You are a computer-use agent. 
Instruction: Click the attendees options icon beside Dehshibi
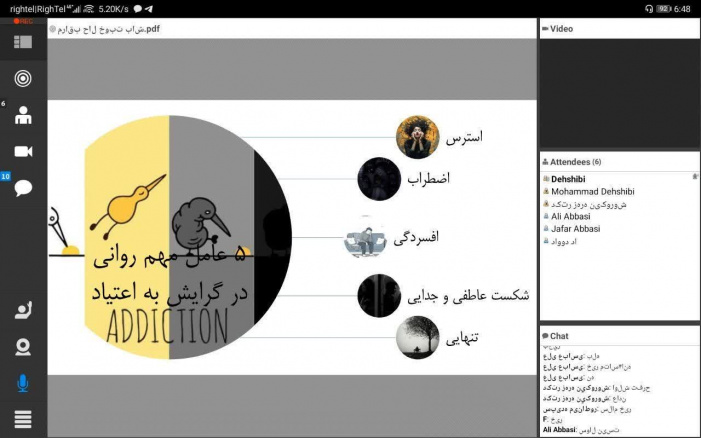click(695, 177)
